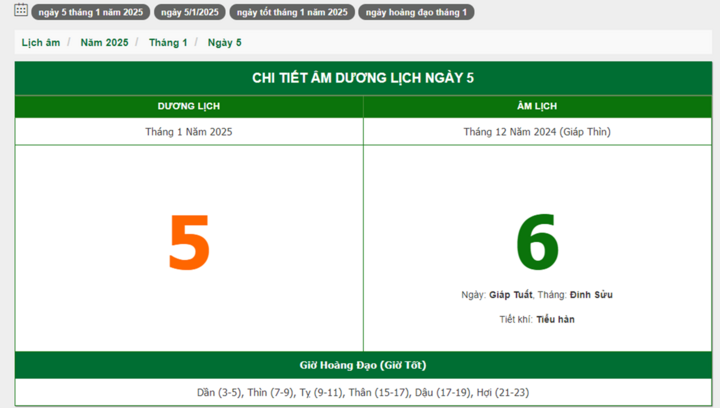Select the 'DƯƠNG LỊCH' column header
The image size is (720, 408).
point(189,106)
